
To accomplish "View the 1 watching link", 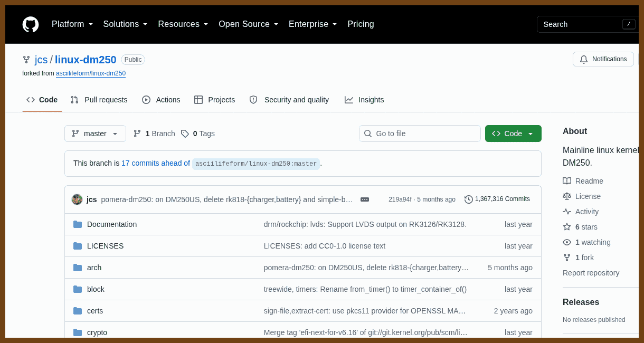I will [586, 242].
